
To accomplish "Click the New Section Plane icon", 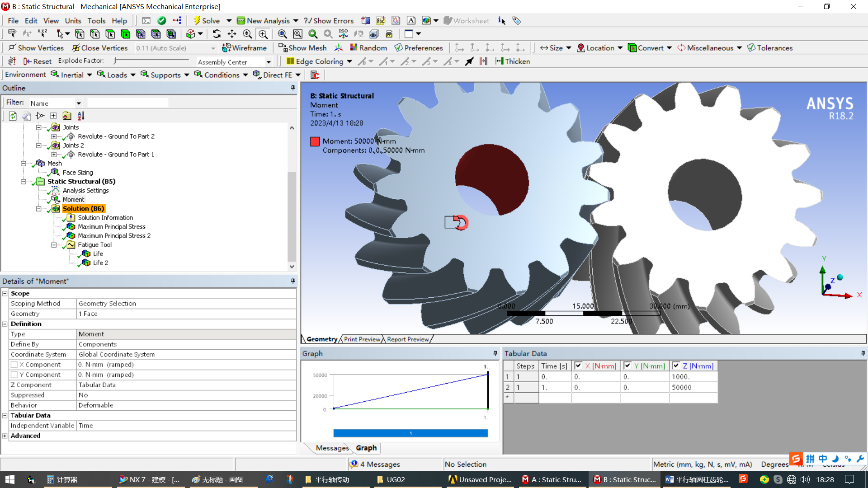I will click(366, 20).
